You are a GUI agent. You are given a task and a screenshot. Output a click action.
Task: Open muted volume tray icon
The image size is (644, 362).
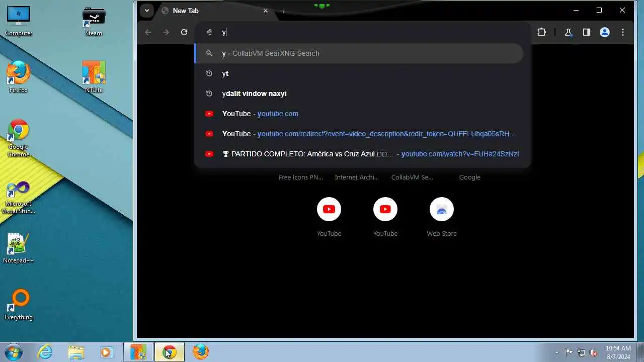[x=594, y=352]
